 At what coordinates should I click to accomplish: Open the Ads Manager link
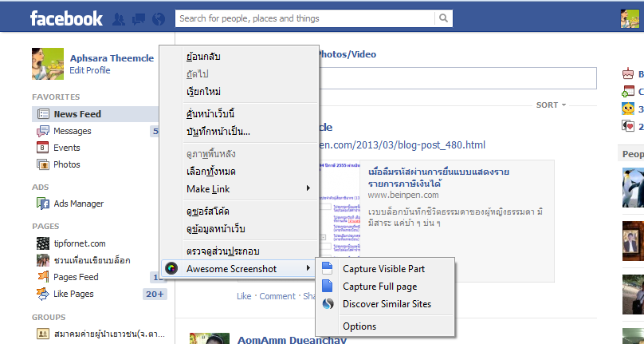78,204
